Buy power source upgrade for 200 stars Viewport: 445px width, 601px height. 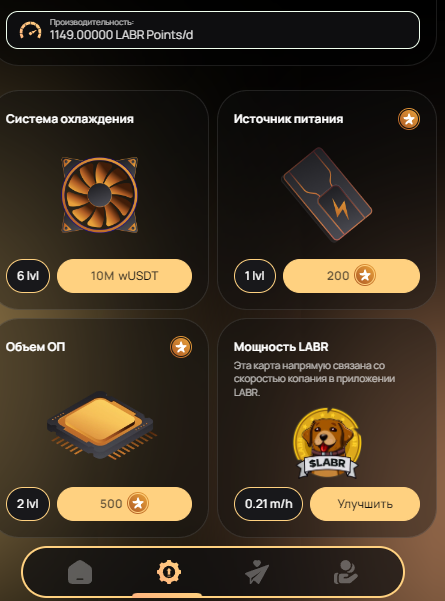click(351, 276)
